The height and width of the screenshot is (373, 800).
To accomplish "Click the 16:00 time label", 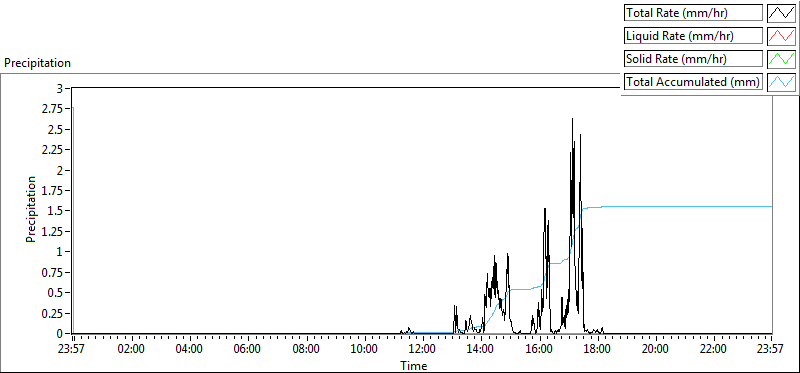I will [539, 350].
